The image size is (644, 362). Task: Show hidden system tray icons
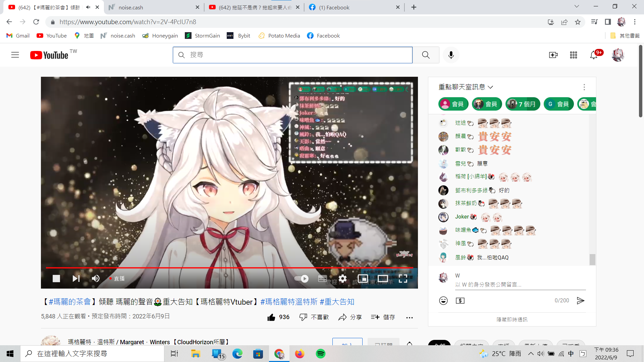(531, 354)
